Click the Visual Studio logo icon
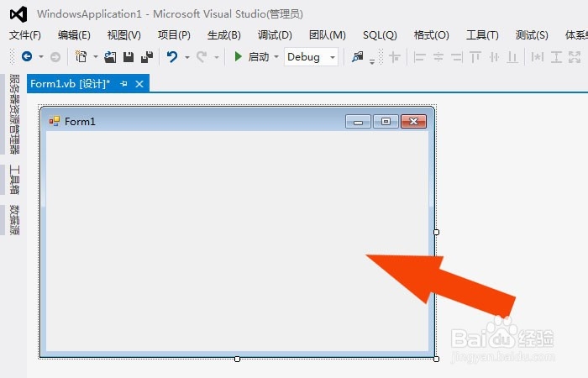 point(18,14)
